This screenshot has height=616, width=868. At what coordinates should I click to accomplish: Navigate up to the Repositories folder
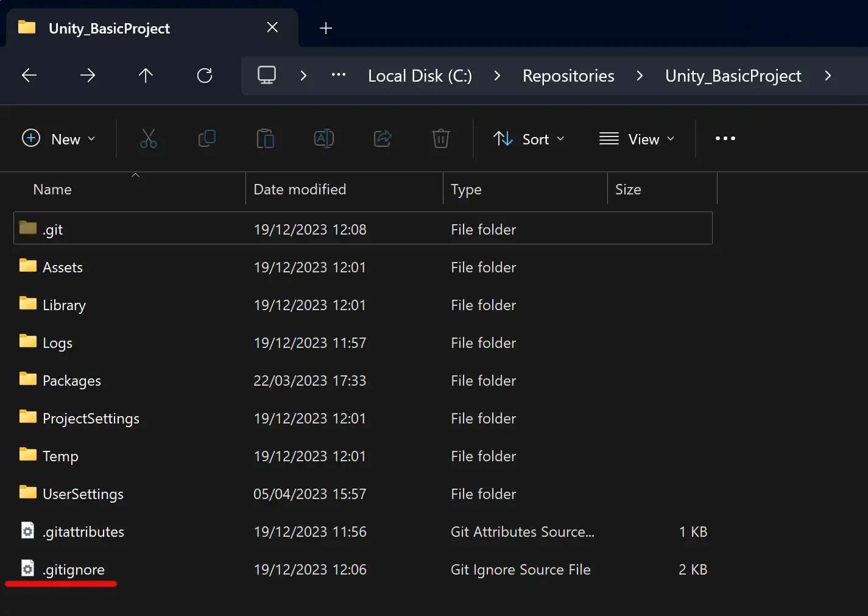point(146,76)
